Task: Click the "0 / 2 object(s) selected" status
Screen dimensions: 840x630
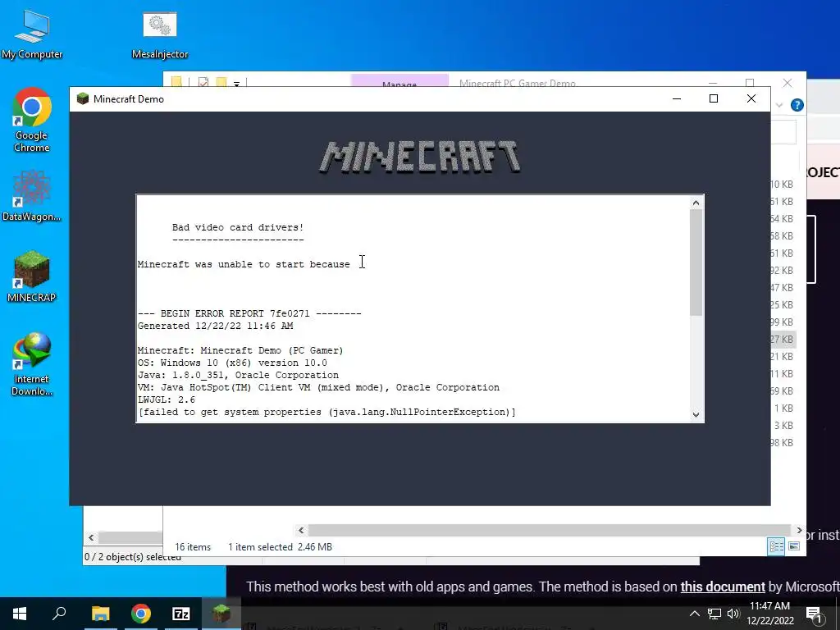Action: coord(132,557)
